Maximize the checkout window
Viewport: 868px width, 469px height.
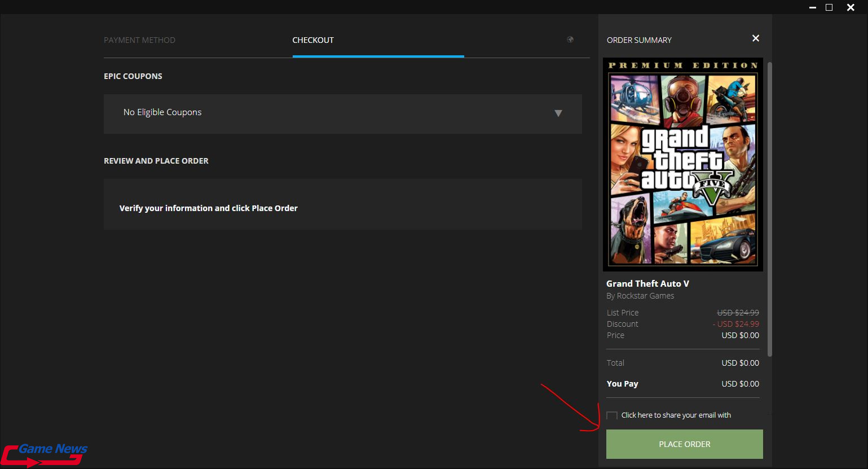[829, 7]
